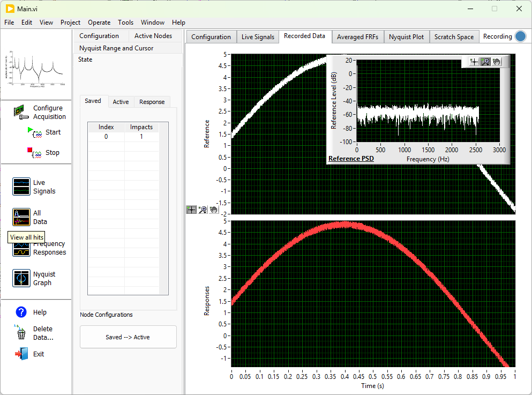
Task: Toggle the Recording indicator LED
Action: (520, 36)
